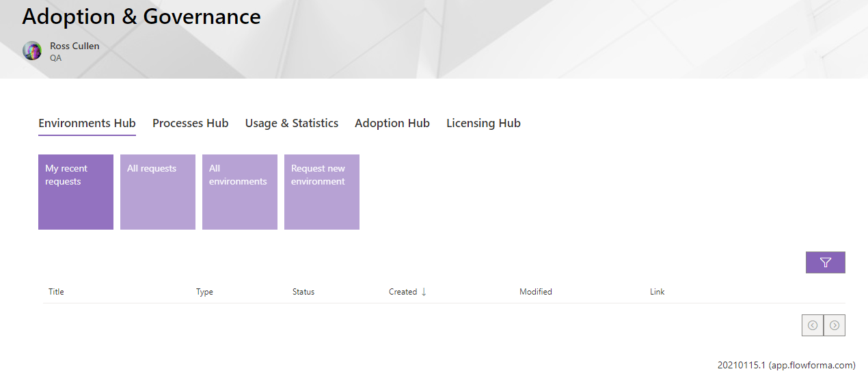Sort by Status column header
This screenshot has width=868, height=380.
coord(303,292)
